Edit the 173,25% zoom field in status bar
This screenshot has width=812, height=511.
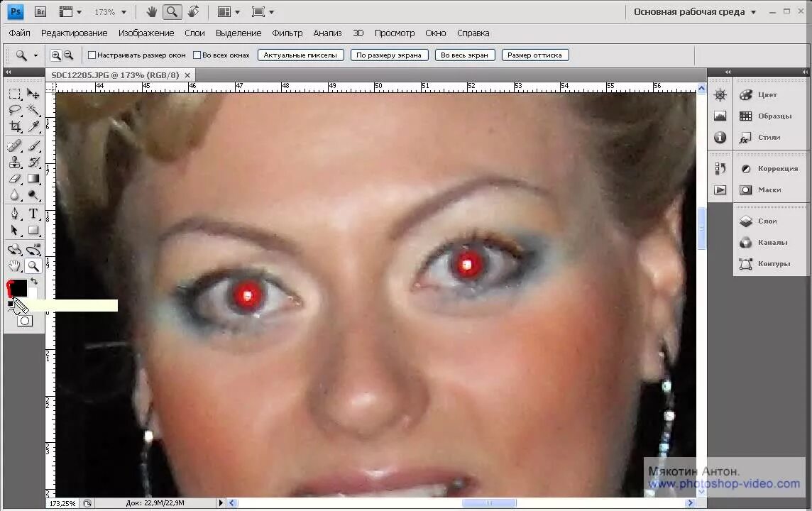tap(62, 503)
